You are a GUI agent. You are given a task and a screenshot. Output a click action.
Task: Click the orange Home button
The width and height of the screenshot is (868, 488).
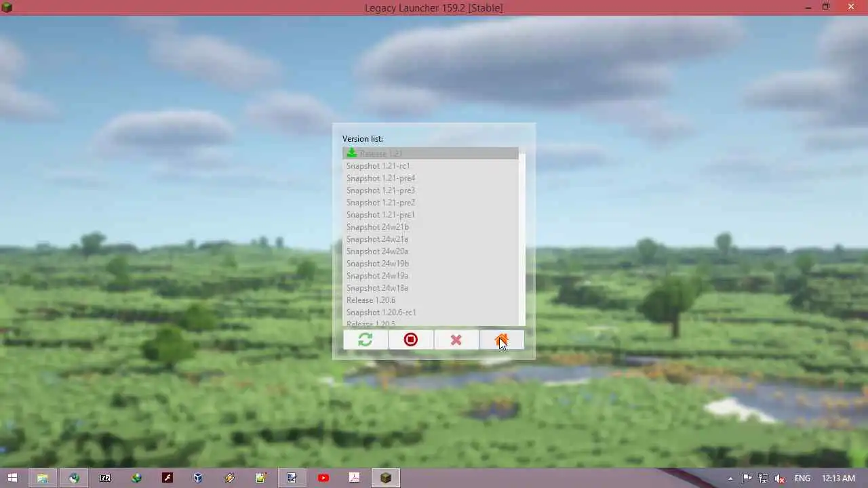pos(502,340)
